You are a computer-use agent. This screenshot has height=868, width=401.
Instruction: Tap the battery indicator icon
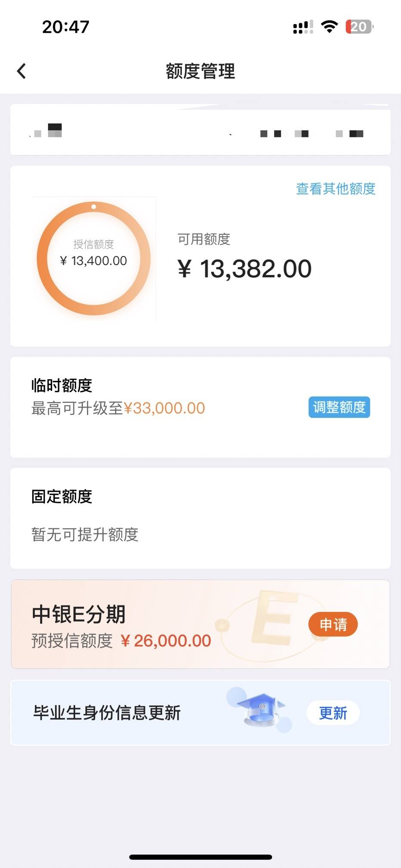[x=360, y=27]
